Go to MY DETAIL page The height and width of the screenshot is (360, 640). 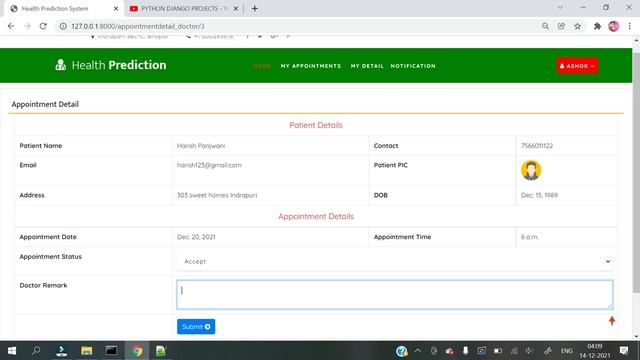click(367, 66)
